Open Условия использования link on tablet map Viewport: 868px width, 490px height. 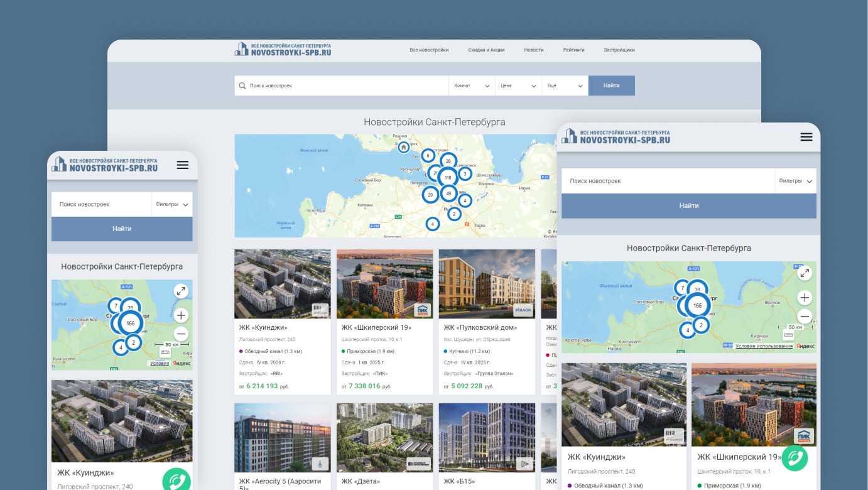(x=764, y=346)
